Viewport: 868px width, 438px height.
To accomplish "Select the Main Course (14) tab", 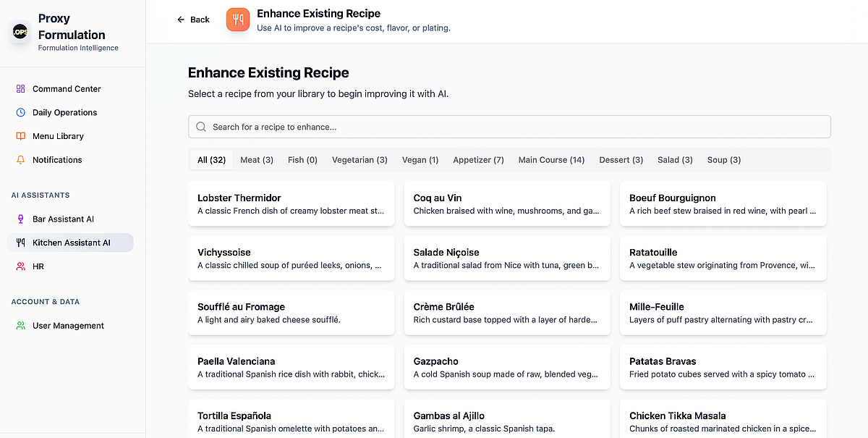I will point(551,160).
